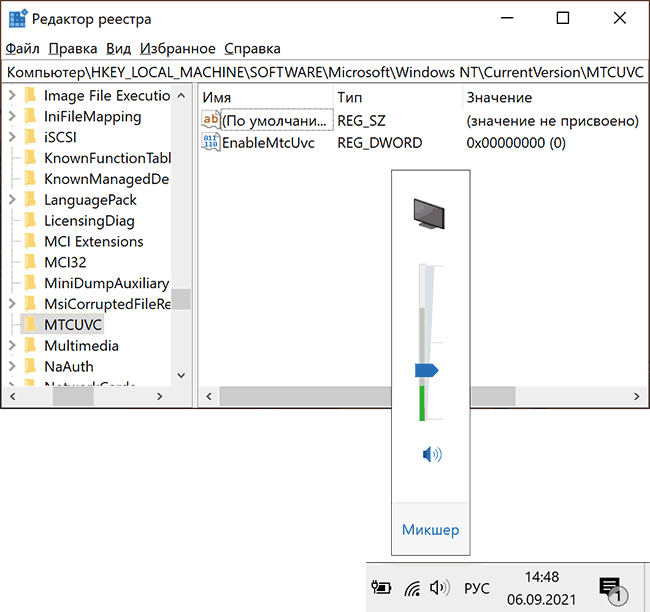Select the LicensingDiag key
The width and height of the screenshot is (650, 612).
point(89,221)
